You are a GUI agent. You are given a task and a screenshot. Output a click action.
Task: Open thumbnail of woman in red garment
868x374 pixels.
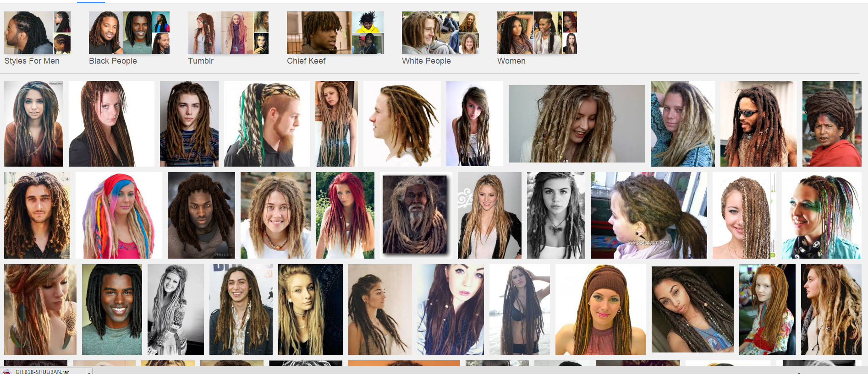(x=832, y=124)
